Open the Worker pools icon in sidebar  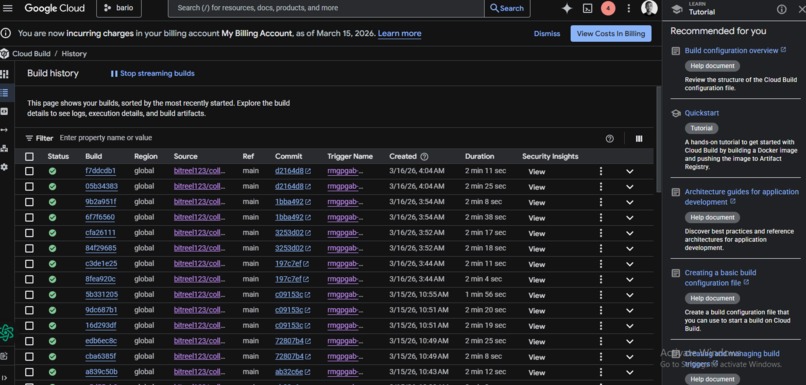(x=5, y=149)
